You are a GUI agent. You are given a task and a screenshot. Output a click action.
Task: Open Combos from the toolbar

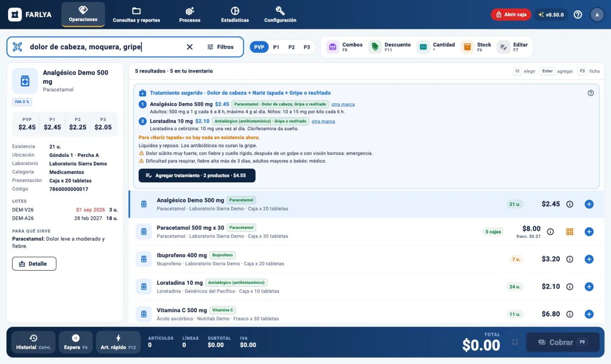pos(345,47)
